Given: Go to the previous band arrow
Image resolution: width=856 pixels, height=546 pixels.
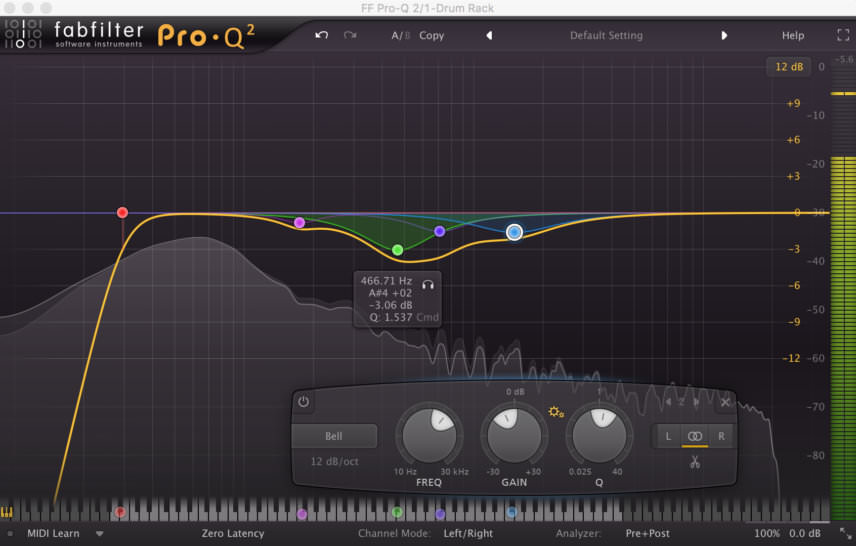Looking at the screenshot, I should pos(668,402).
